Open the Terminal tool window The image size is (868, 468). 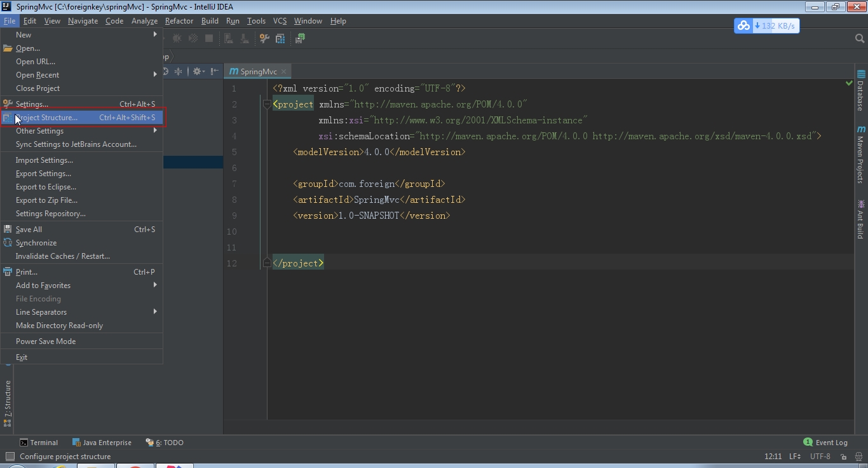(x=39, y=443)
